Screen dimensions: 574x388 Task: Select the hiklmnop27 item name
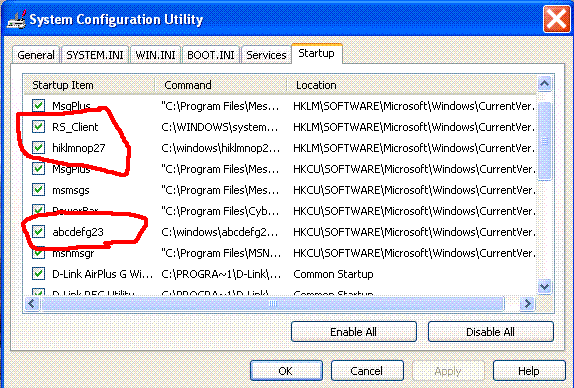(x=79, y=148)
